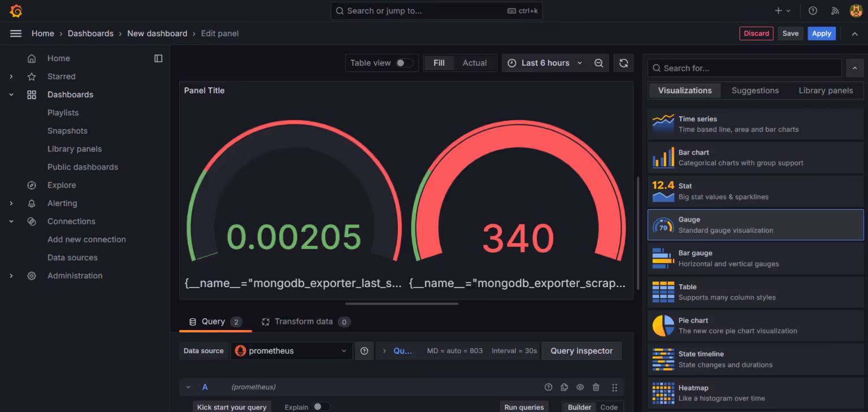The height and width of the screenshot is (412, 868).
Task: Open Playlists in the sidebar
Action: click(x=63, y=113)
